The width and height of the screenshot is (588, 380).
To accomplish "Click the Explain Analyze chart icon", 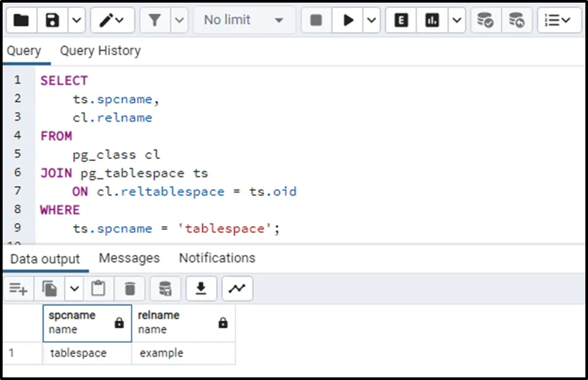I will [432, 20].
